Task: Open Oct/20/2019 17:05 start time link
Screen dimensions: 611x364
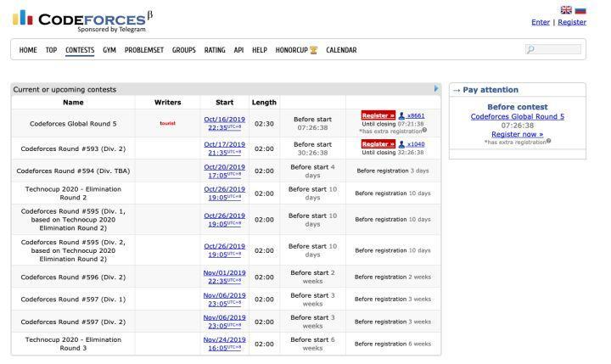Action: pyautogui.click(x=224, y=171)
